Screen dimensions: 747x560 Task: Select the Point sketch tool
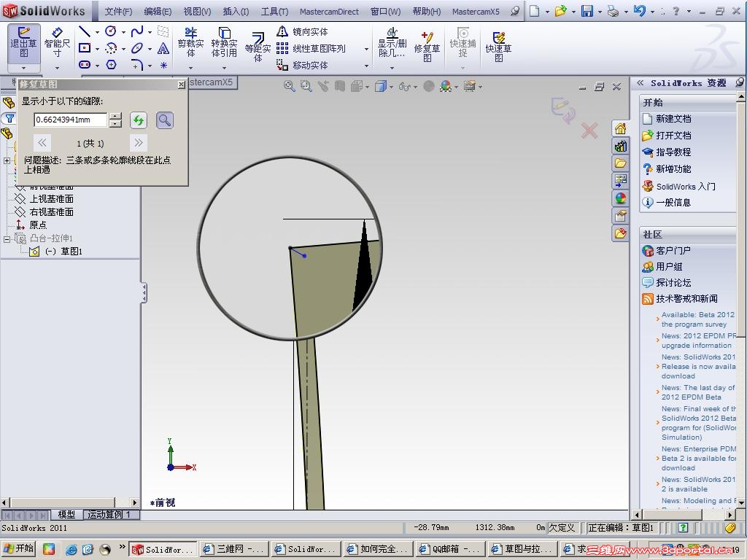[163, 65]
